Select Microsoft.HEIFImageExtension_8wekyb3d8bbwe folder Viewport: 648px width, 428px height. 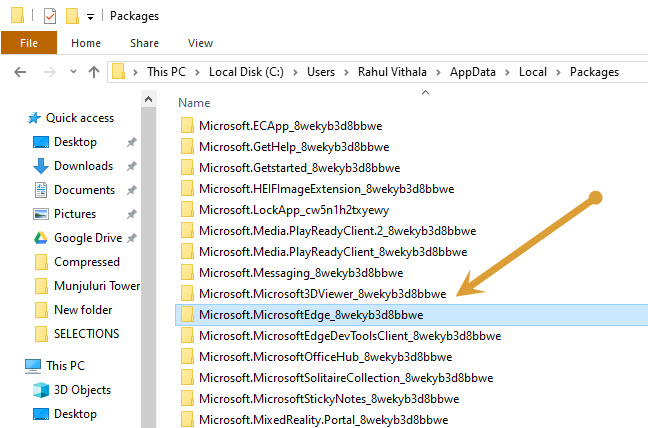(317, 189)
